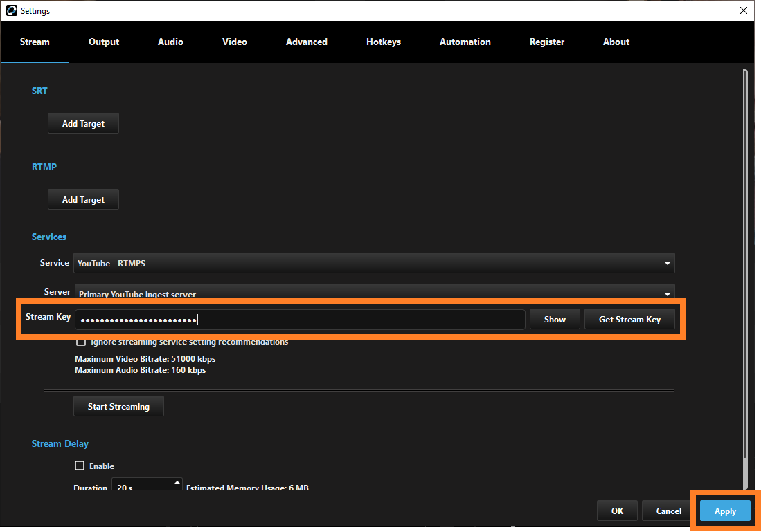Screen dimensions: 761x532
Task: Switch to the Output tab
Action: tap(104, 42)
